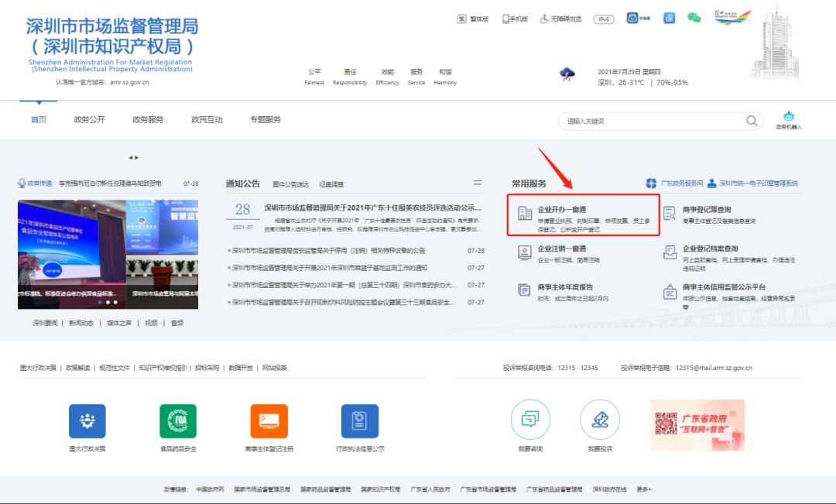This screenshot has height=504, width=836.
Task: Open the 政务公开 navigation menu
Action: [x=89, y=120]
